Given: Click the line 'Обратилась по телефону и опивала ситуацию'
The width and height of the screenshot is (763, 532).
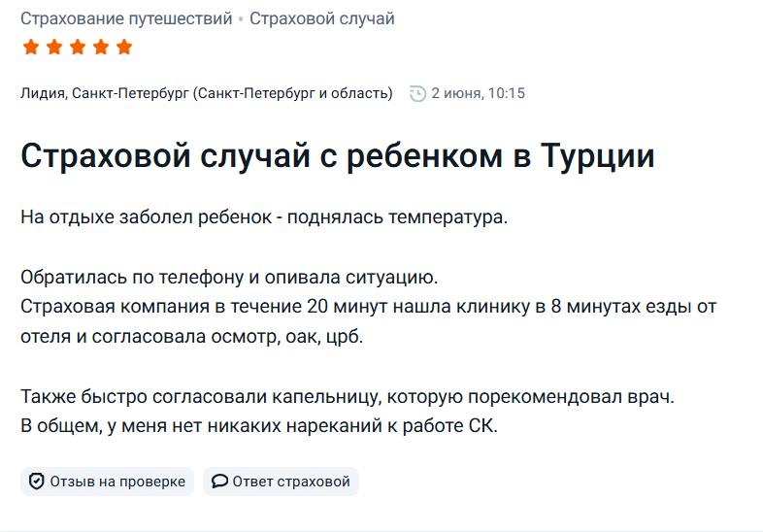Looking at the screenshot, I should click(229, 278).
